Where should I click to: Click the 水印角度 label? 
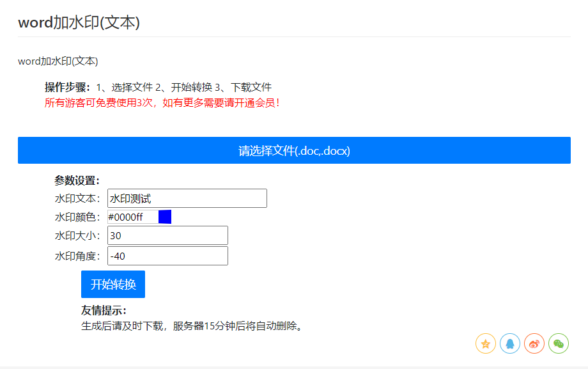(77, 256)
